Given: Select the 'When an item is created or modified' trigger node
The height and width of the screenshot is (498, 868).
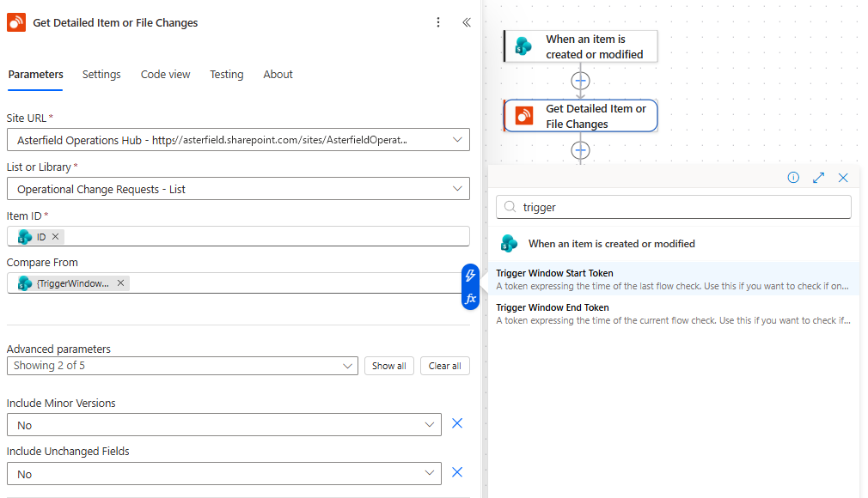Looking at the screenshot, I should (x=581, y=46).
